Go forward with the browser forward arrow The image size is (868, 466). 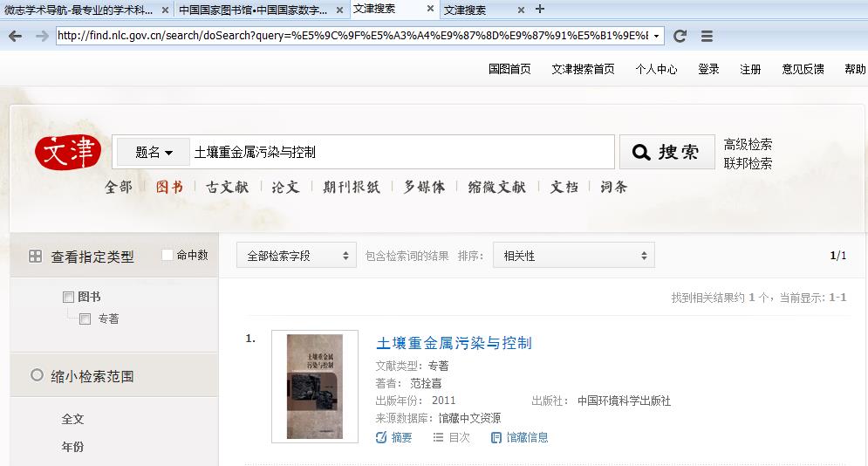tap(42, 36)
